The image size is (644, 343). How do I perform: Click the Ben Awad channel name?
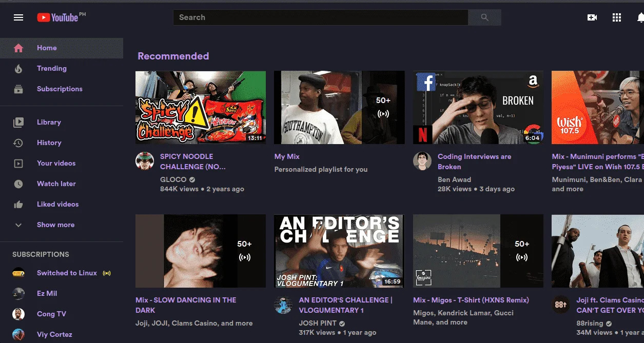pyautogui.click(x=454, y=179)
